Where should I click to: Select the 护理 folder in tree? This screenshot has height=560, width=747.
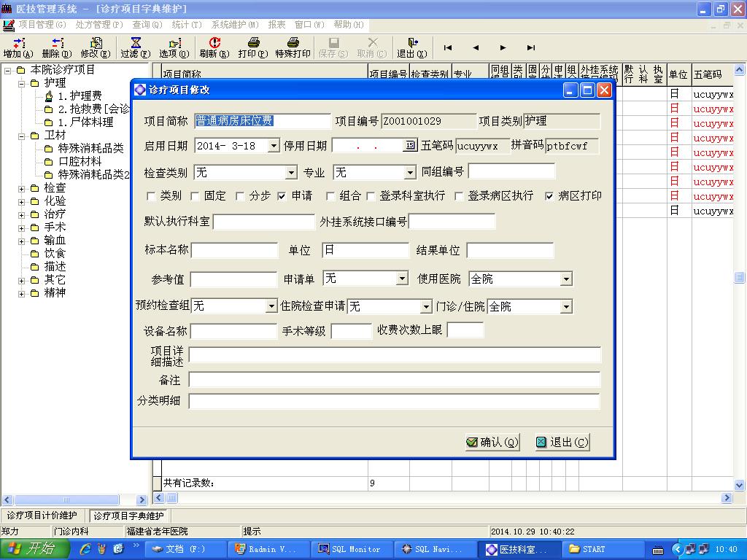click(x=55, y=83)
